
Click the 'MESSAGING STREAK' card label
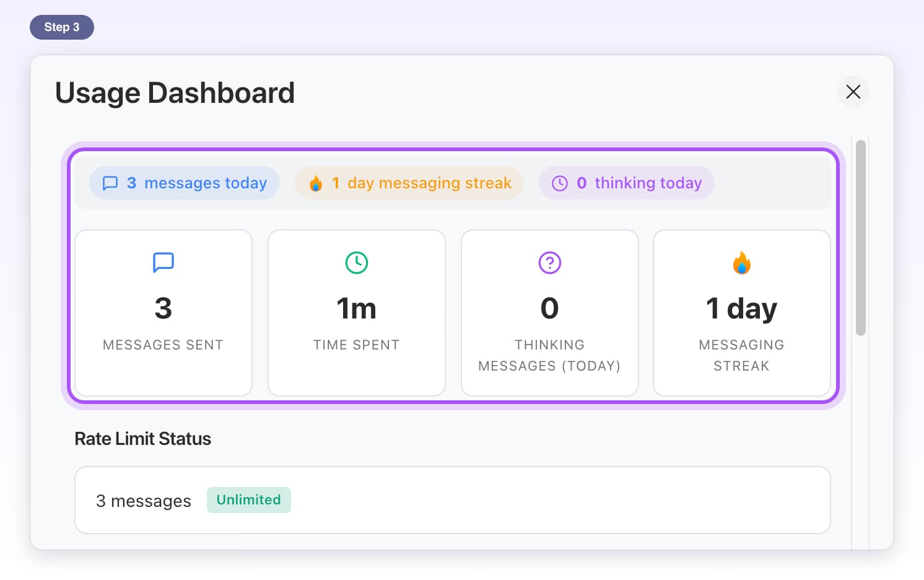pos(742,356)
